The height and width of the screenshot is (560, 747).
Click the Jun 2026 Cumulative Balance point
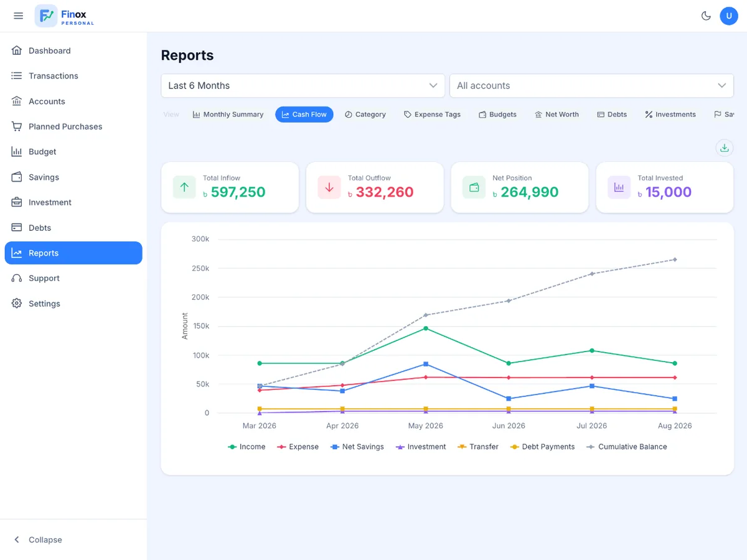point(509,301)
